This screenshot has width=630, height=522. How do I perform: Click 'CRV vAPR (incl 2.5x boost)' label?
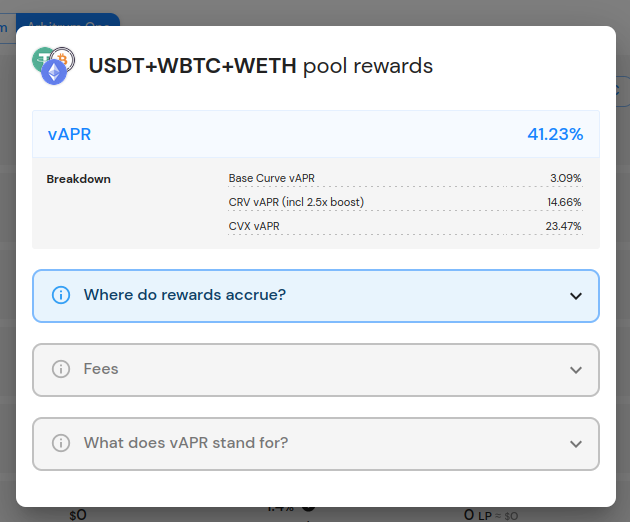(296, 202)
